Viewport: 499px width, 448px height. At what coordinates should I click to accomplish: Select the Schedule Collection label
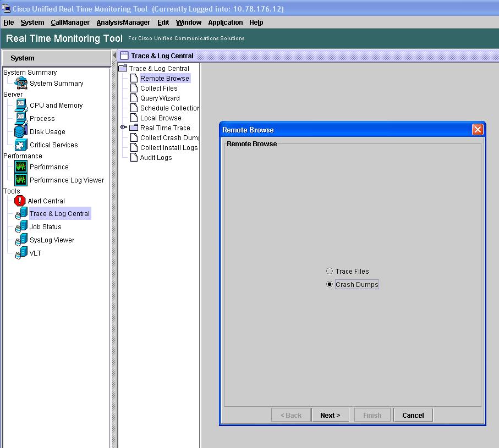169,108
